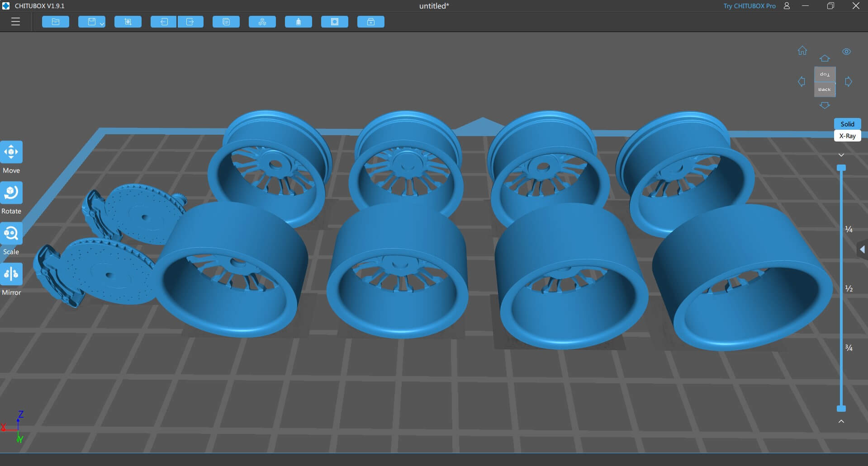This screenshot has height=466, width=868.
Task: Click the Undo left-arrow toolbar icon
Action: click(x=164, y=22)
